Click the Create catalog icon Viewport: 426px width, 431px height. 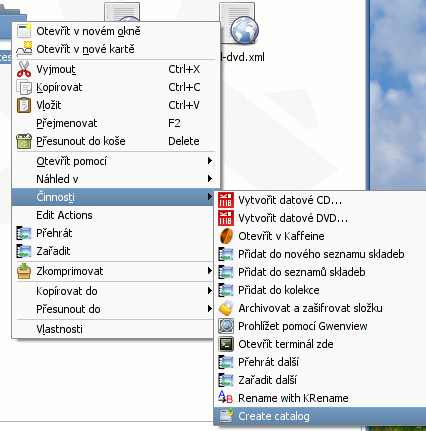(x=226, y=416)
